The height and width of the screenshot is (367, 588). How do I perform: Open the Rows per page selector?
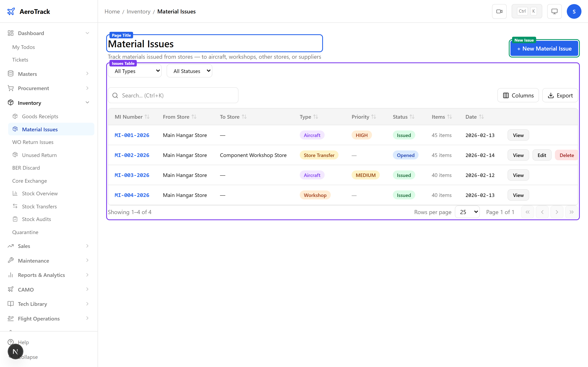tap(467, 212)
